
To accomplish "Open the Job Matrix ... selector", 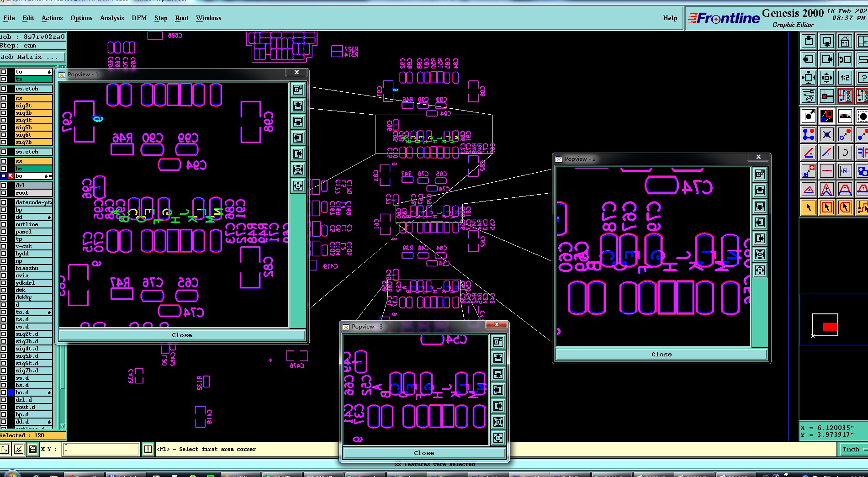I will tap(33, 57).
